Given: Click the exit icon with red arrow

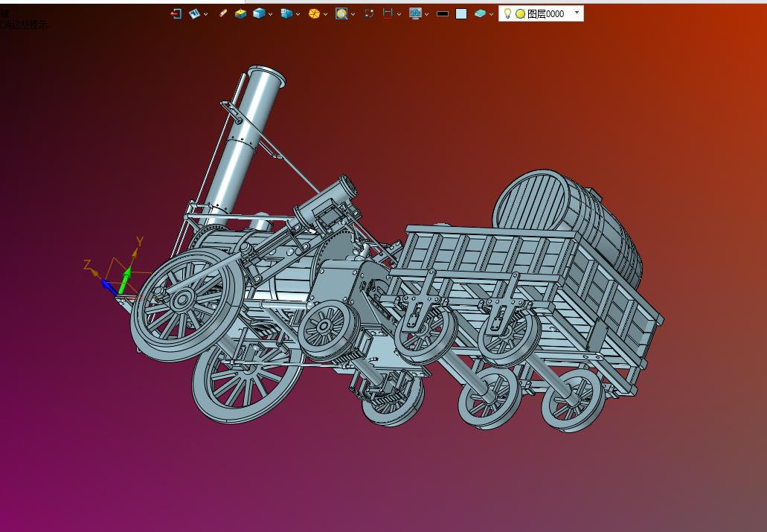Looking at the screenshot, I should pos(176,13).
